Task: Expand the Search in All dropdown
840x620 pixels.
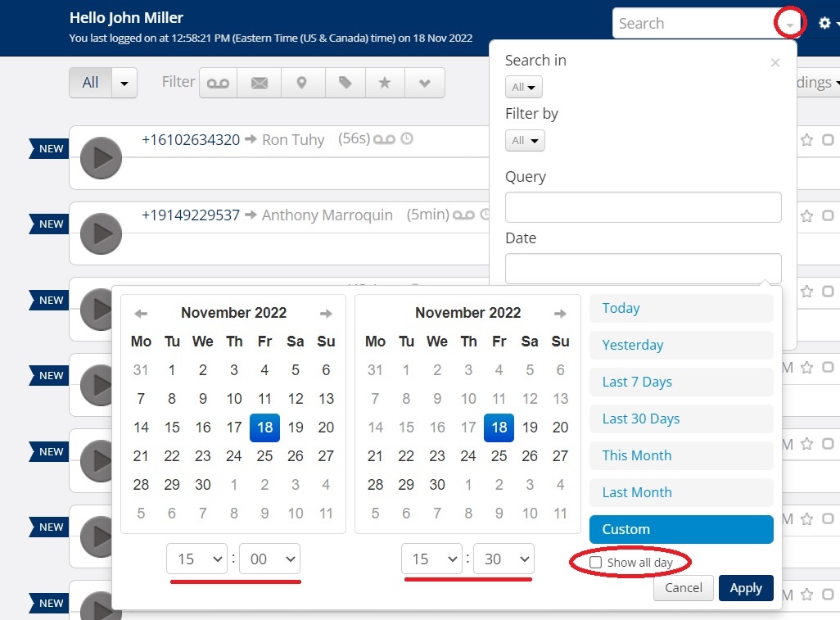Action: 523,87
